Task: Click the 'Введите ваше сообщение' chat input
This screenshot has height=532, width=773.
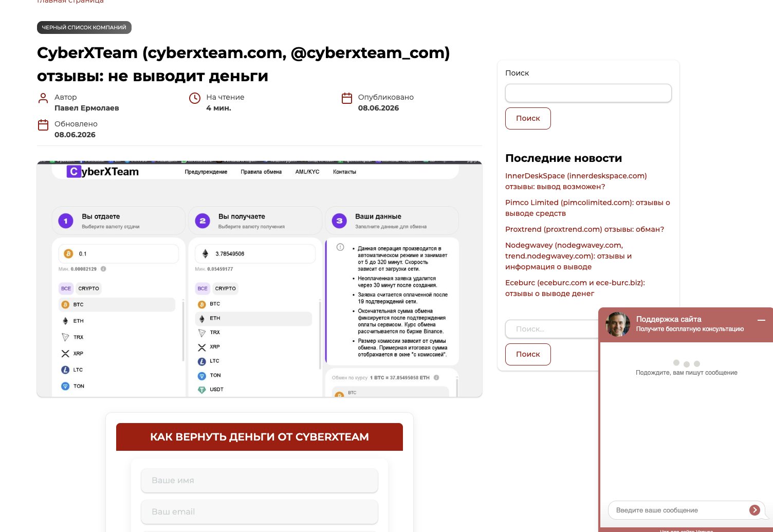Action: 678,510
